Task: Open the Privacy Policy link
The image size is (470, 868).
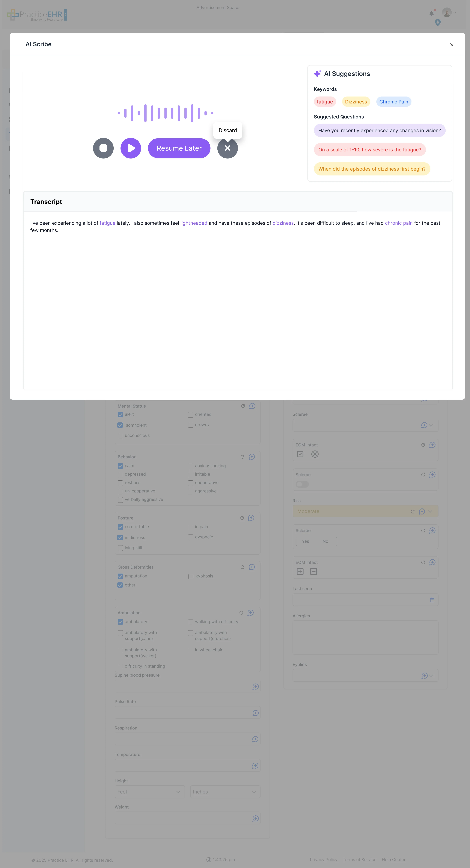Action: click(324, 860)
